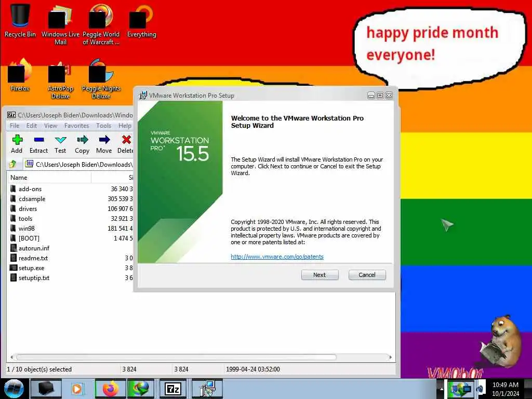This screenshot has height=399, width=532.
Task: Open the File menu in 7-Zip
Action: [x=15, y=126]
